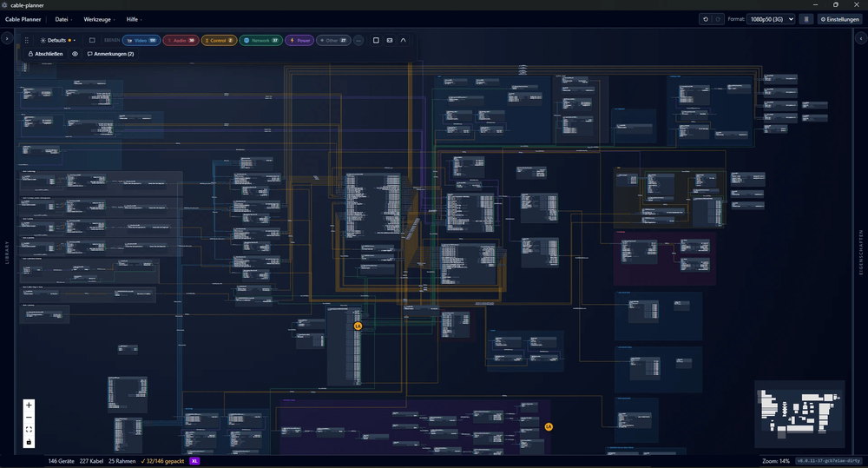Click the Abschließen lock button
868x468 pixels.
(x=45, y=54)
